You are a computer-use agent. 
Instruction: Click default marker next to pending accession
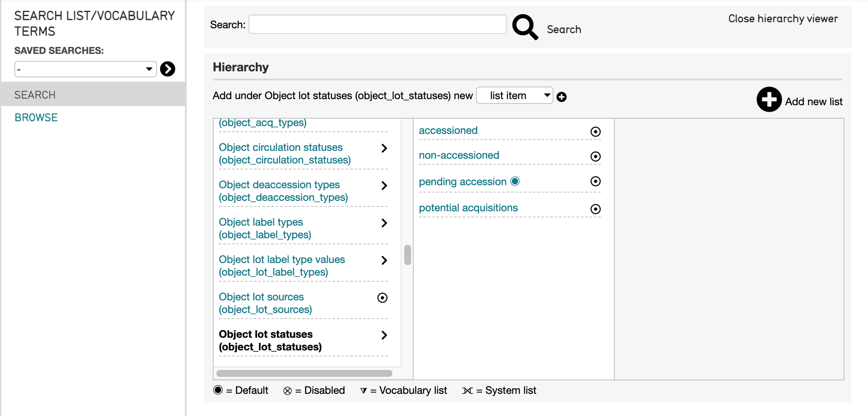click(515, 181)
